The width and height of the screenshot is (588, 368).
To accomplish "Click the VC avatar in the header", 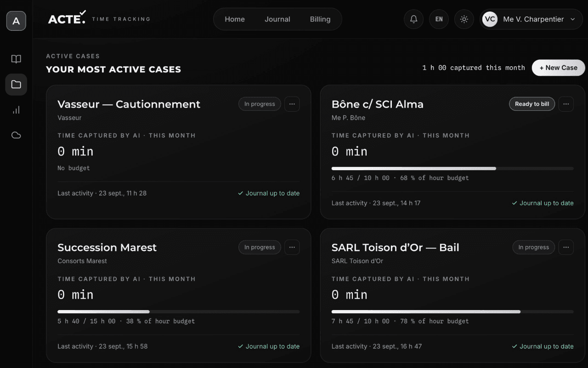I will click(x=490, y=19).
